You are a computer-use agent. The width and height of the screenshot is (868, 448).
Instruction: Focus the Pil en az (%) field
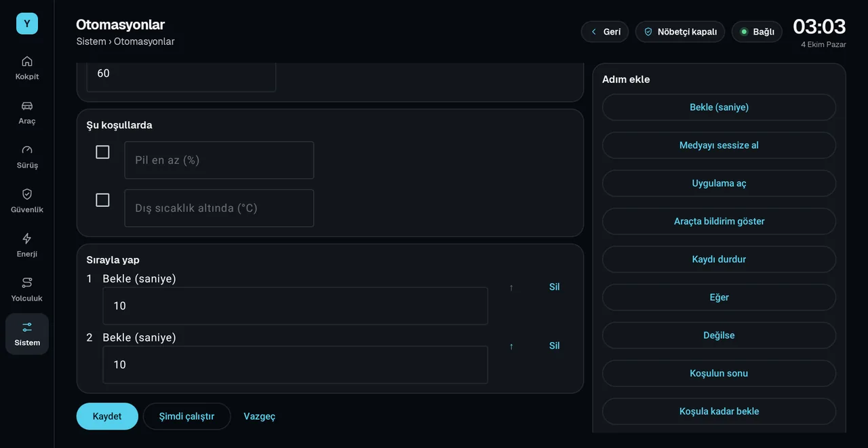(219, 160)
